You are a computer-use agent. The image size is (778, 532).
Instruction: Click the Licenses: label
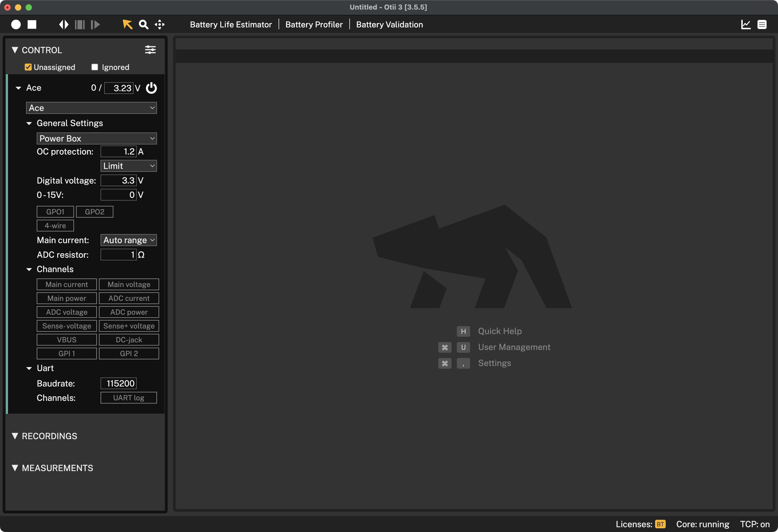[634, 524]
